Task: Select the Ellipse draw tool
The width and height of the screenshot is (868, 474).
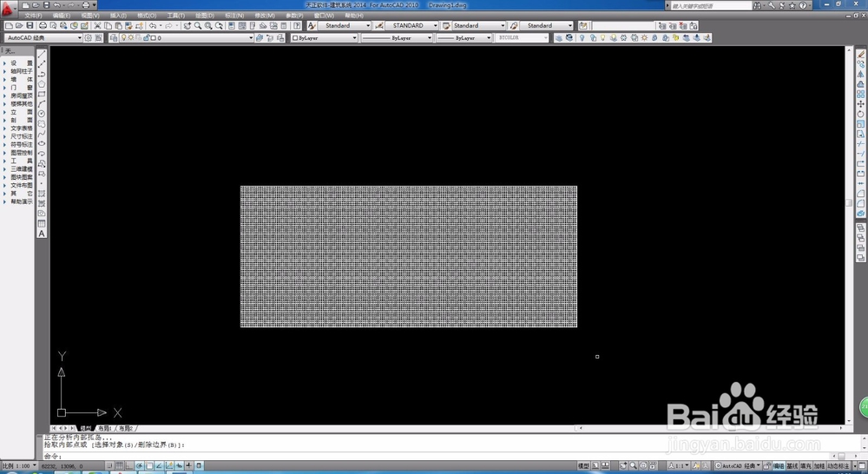Action: [42, 143]
